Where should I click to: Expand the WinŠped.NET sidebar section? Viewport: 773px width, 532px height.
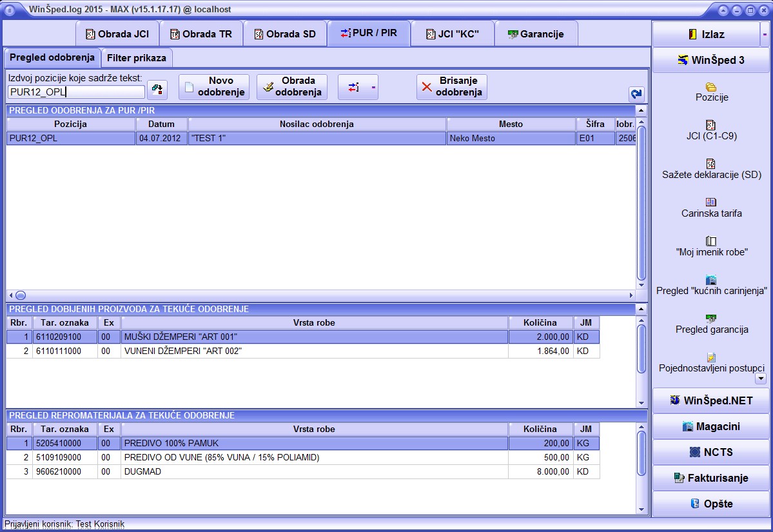click(711, 400)
